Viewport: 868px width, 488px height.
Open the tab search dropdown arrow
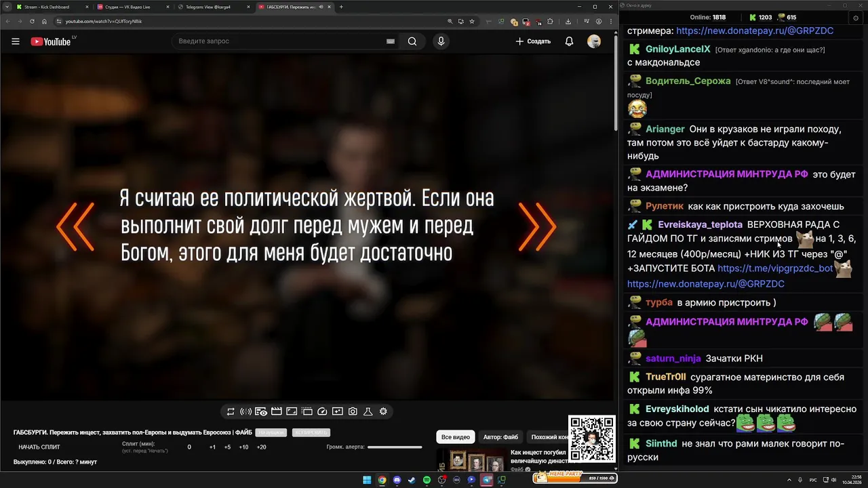click(x=5, y=7)
